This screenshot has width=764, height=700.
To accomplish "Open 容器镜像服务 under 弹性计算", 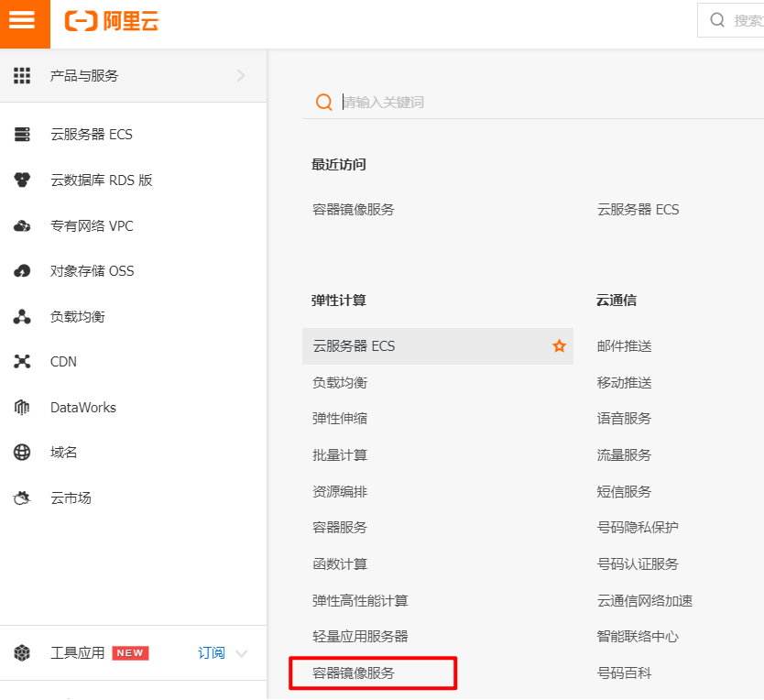I will (354, 673).
